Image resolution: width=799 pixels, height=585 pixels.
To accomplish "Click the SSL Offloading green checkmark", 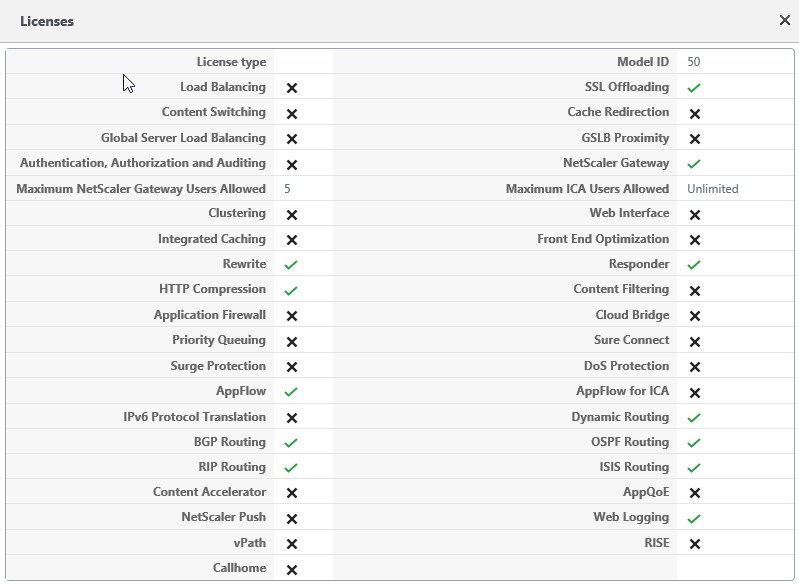I will coord(694,88).
